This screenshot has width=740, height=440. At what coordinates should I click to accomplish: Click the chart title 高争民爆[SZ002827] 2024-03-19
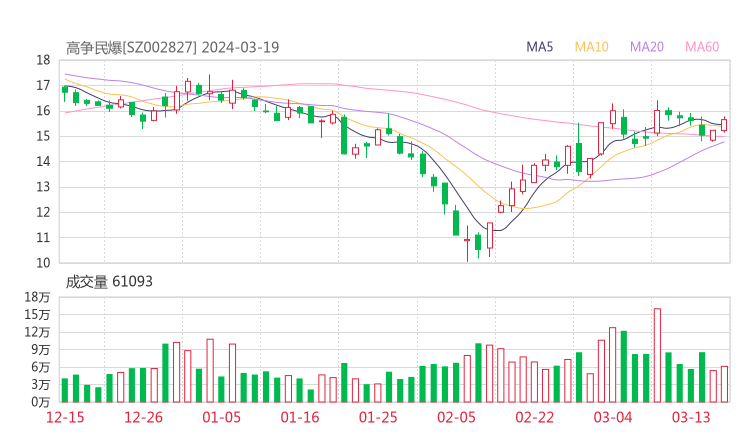(172, 47)
